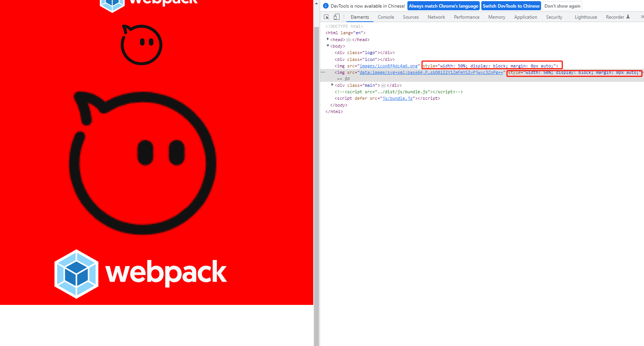Click the bottom webpack logo image
Image resolution: width=644 pixels, height=346 pixels.
pyautogui.click(x=141, y=274)
